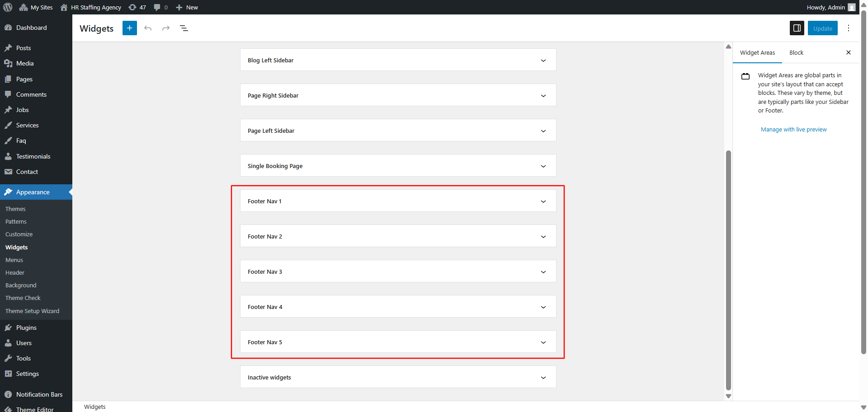The image size is (868, 412).
Task: Open the block inserter plus button
Action: pos(129,28)
